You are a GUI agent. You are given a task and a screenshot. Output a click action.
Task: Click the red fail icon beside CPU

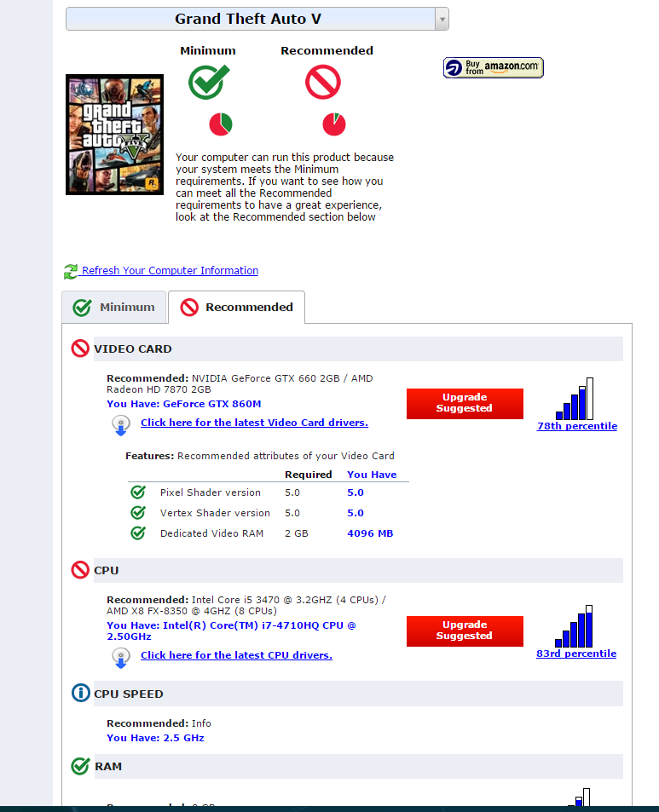[x=80, y=570]
